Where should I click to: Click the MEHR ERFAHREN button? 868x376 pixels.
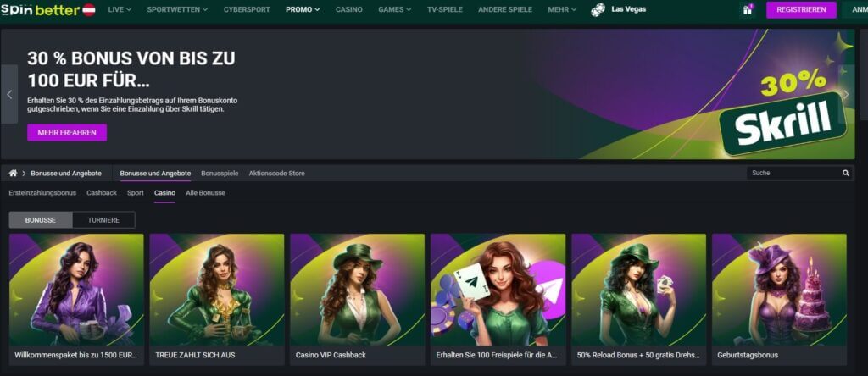tap(67, 133)
